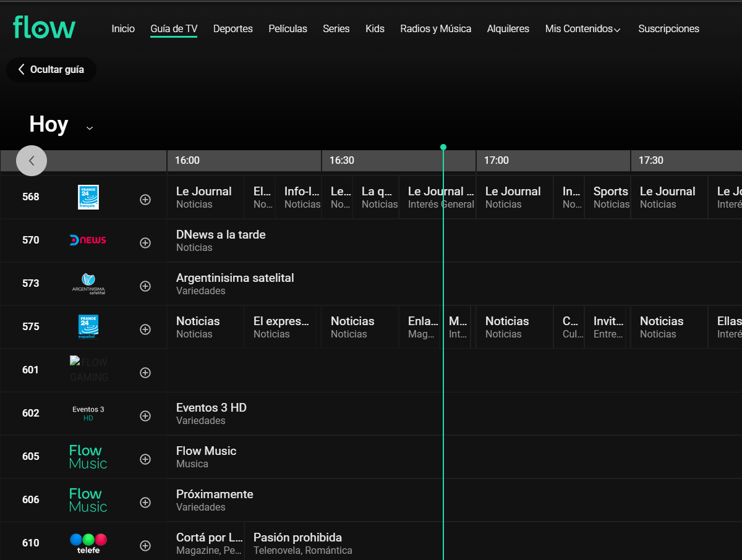742x560 pixels.
Task: Add channel 601 to favorites
Action: tap(145, 373)
